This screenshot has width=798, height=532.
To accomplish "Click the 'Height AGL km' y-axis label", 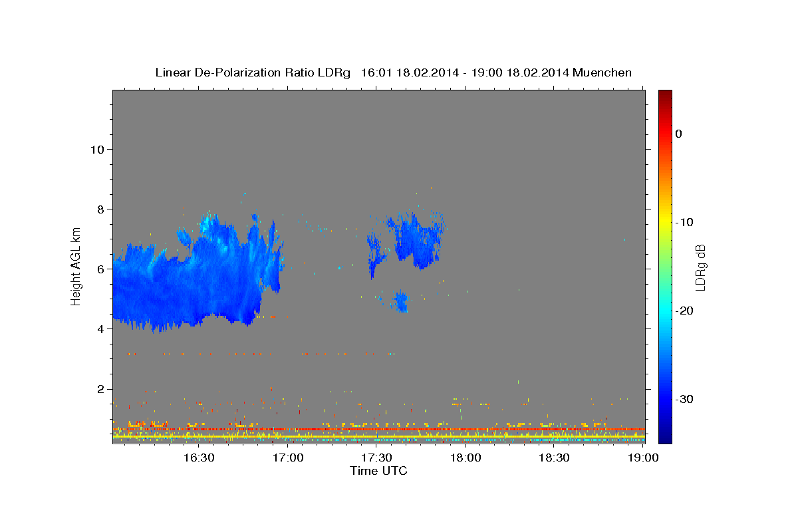I will (x=76, y=267).
